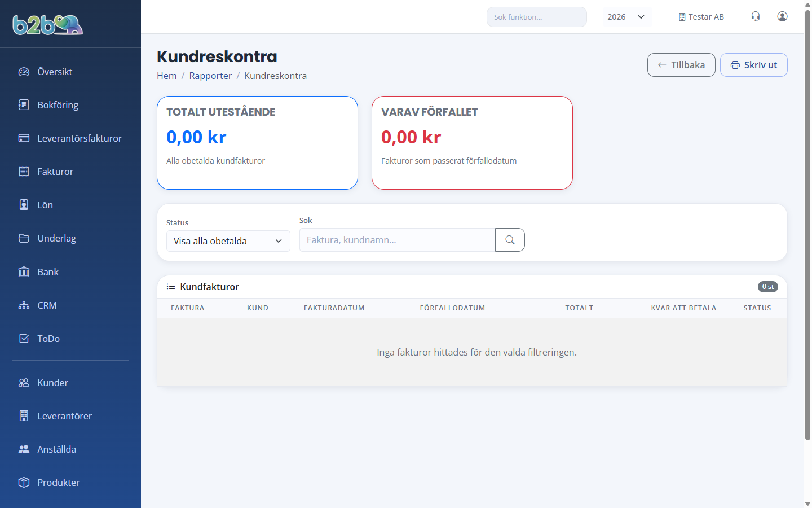Click the b2b chameleon logo

pos(48,25)
